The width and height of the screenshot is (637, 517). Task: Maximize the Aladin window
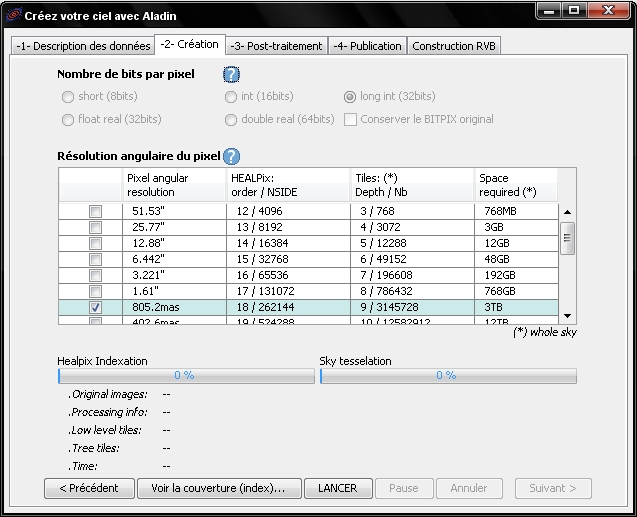tap(574, 10)
